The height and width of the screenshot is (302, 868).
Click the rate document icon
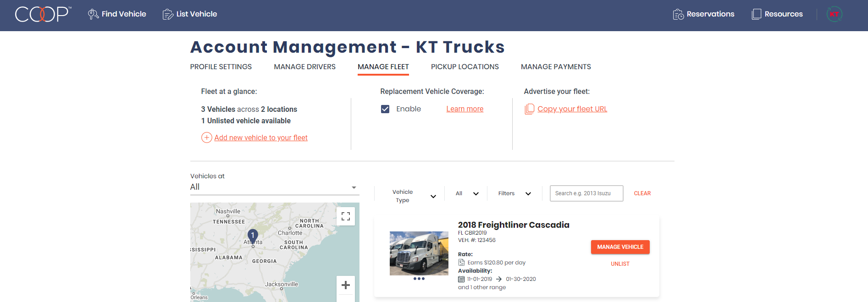(461, 263)
